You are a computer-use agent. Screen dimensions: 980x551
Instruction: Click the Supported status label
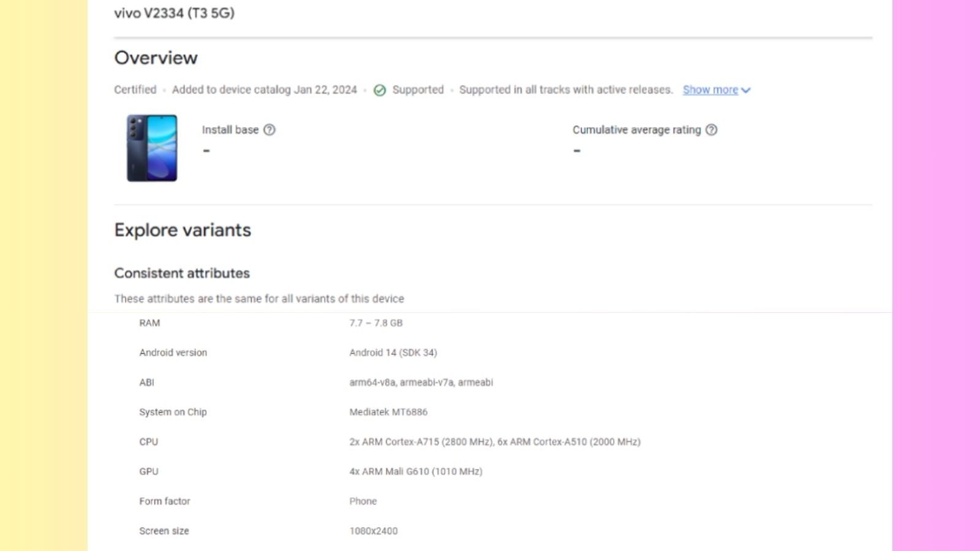click(418, 89)
